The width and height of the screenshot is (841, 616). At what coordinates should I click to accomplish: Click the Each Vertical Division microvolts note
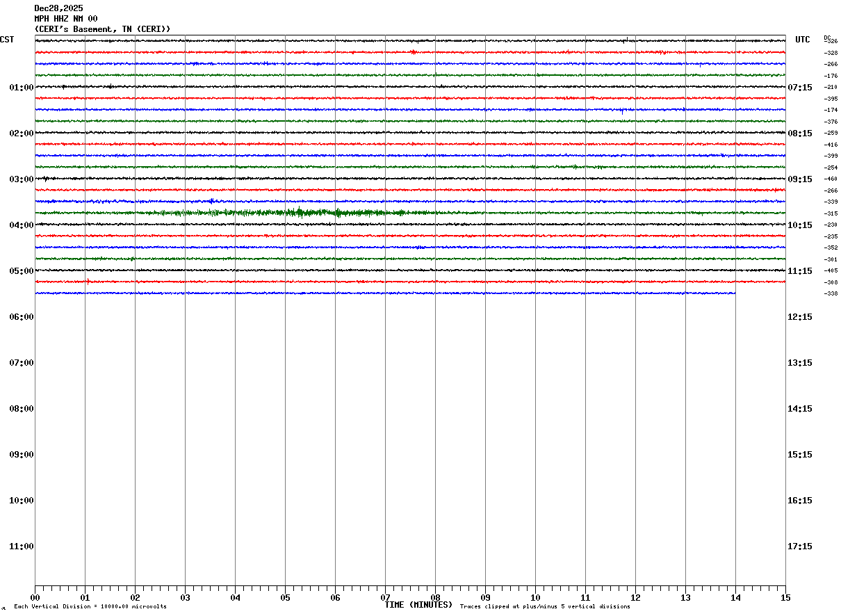click(x=90, y=607)
